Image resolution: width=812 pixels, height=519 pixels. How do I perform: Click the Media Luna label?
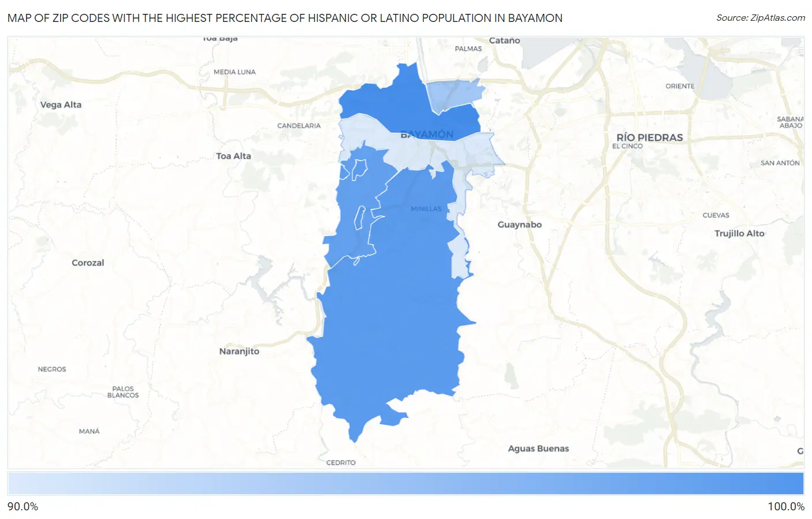tap(234, 72)
